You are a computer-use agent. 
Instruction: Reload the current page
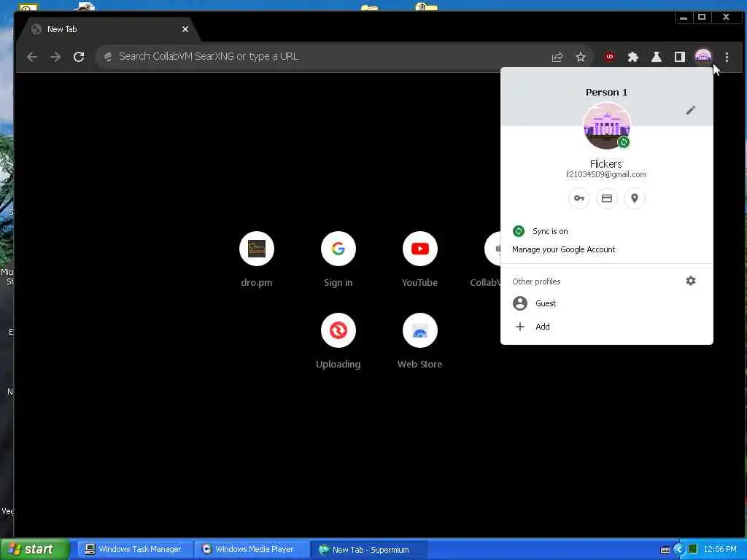pyautogui.click(x=79, y=57)
